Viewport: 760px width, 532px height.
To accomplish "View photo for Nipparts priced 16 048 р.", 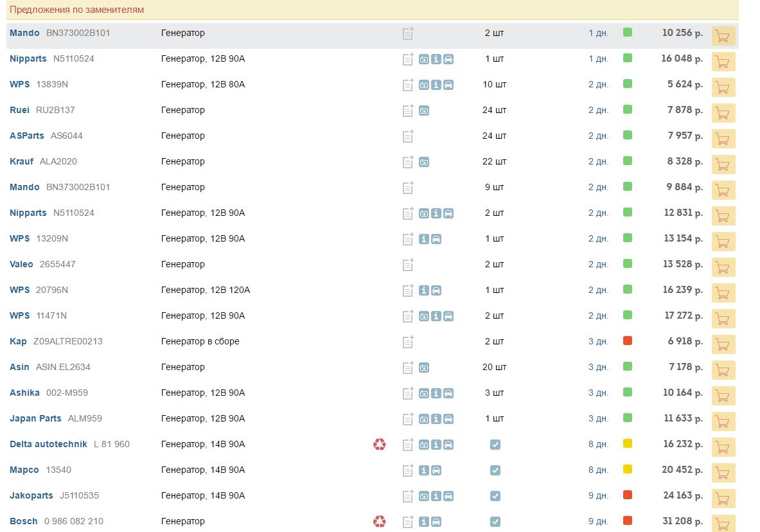I will click(x=424, y=60).
